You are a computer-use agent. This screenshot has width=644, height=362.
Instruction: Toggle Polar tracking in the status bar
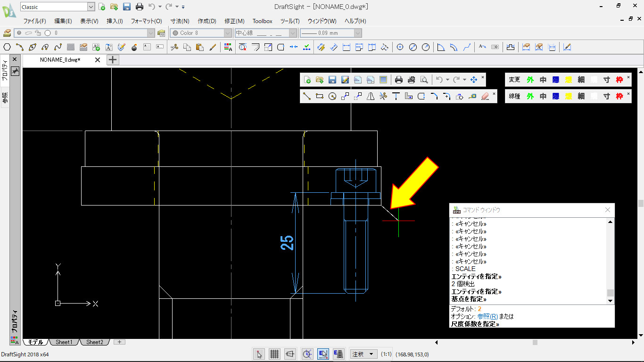pos(308,354)
